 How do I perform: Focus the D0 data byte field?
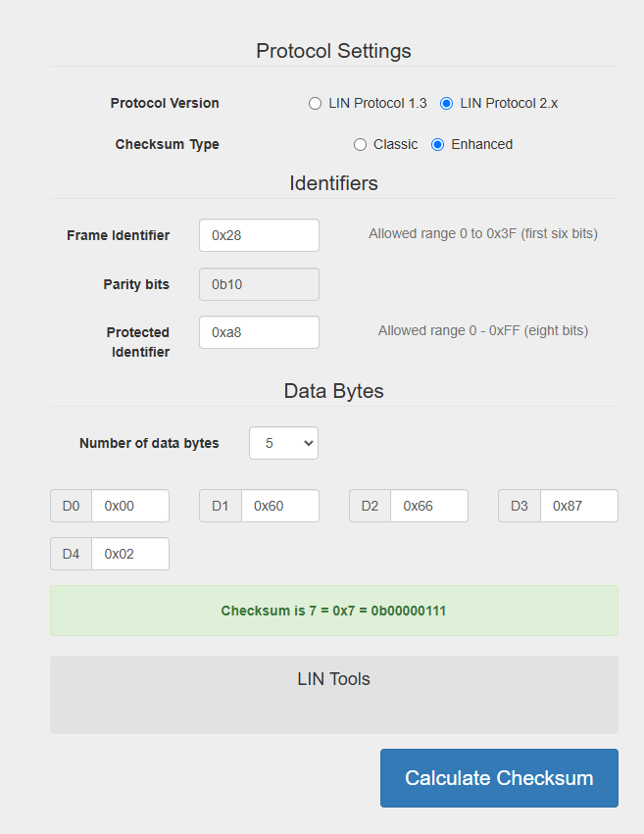[130, 506]
